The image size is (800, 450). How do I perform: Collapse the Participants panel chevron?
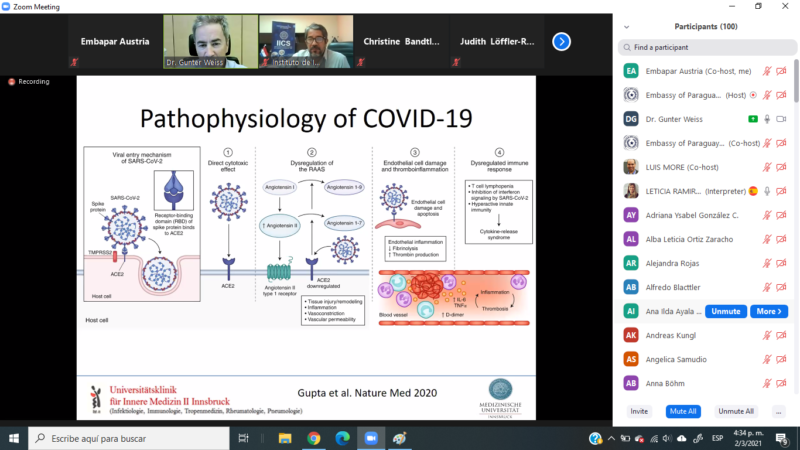tap(627, 27)
